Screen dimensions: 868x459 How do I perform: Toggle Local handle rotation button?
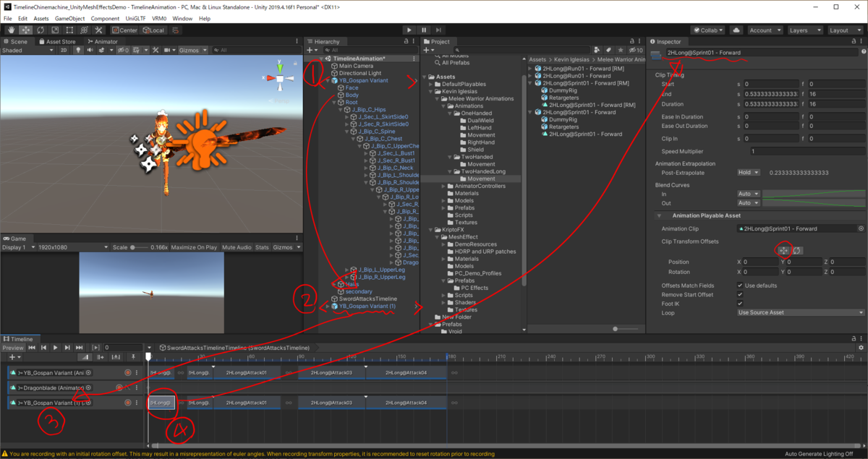point(154,30)
